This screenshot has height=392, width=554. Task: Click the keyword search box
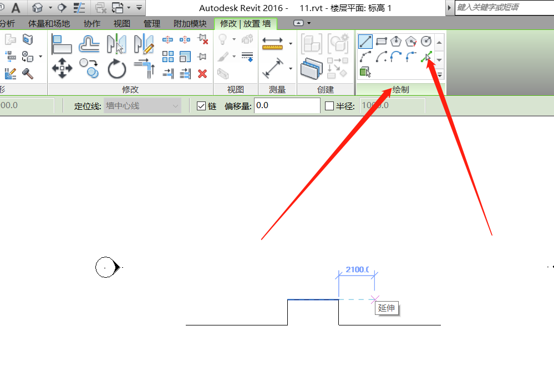[x=504, y=7]
